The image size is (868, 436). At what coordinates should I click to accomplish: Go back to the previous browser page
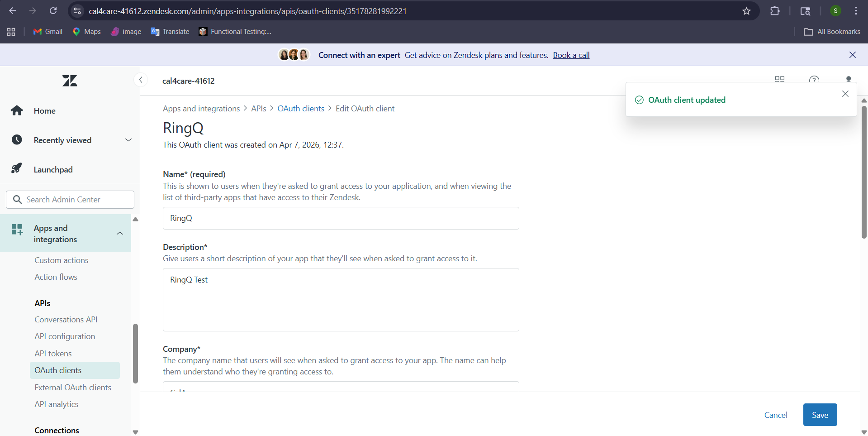coord(13,11)
